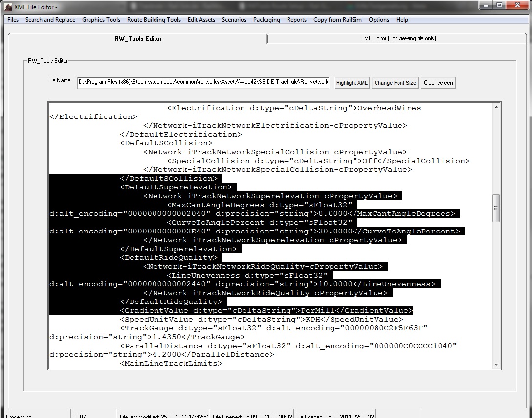Open the Scenarios menu
This screenshot has height=418, width=532.
click(x=234, y=20)
